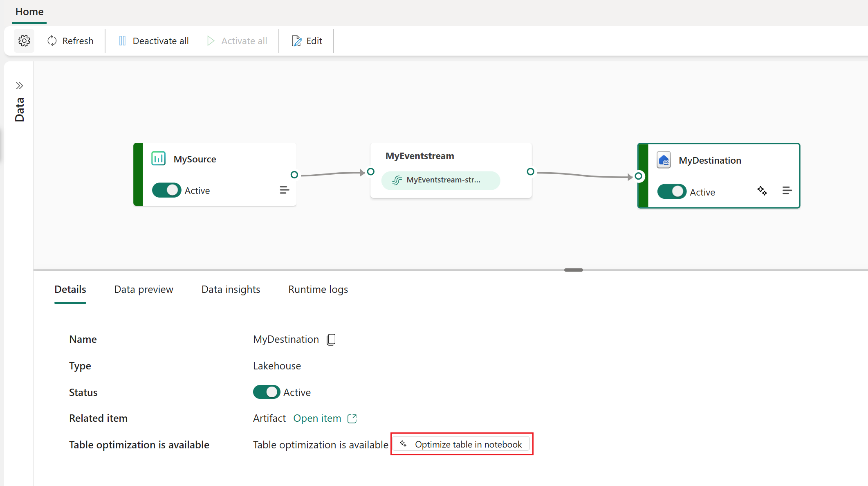Screen dimensions: 868x486
Task: Open the settings gear in toolbar
Action: [x=24, y=41]
